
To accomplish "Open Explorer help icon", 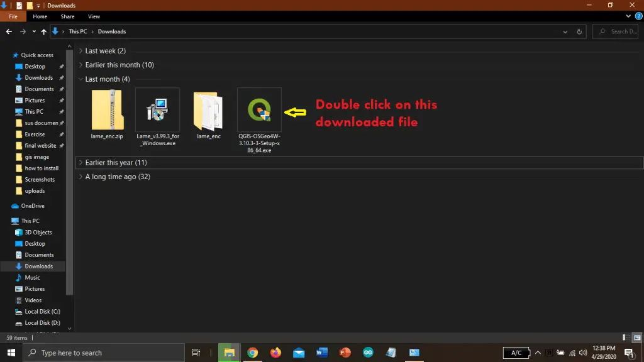I will tap(639, 16).
